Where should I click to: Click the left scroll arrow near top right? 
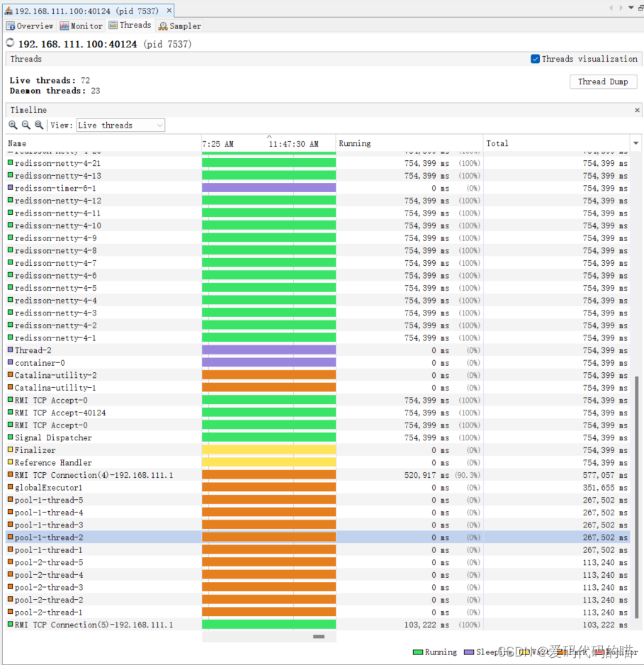[611, 8]
